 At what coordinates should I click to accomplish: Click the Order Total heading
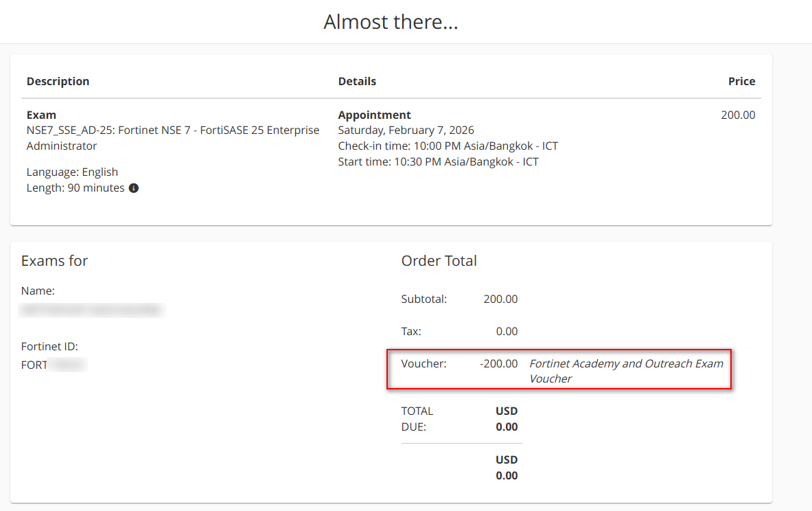point(439,261)
